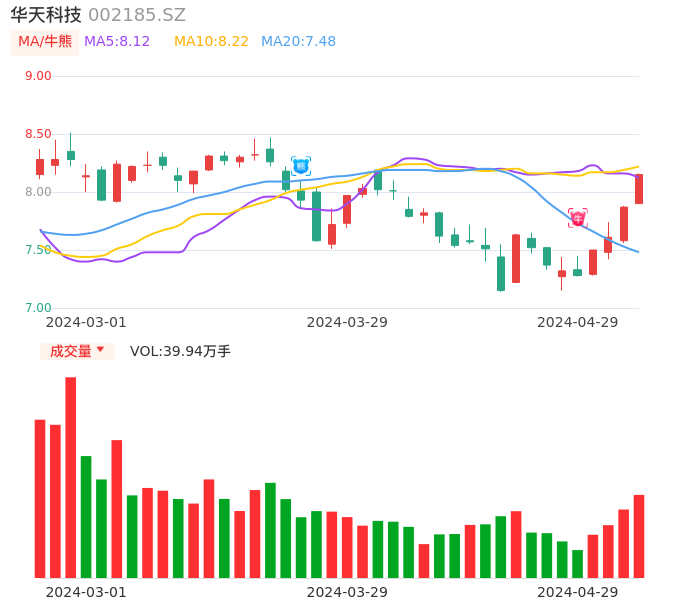Click the 9.00 price axis label
The width and height of the screenshot is (686, 606).
[38, 76]
